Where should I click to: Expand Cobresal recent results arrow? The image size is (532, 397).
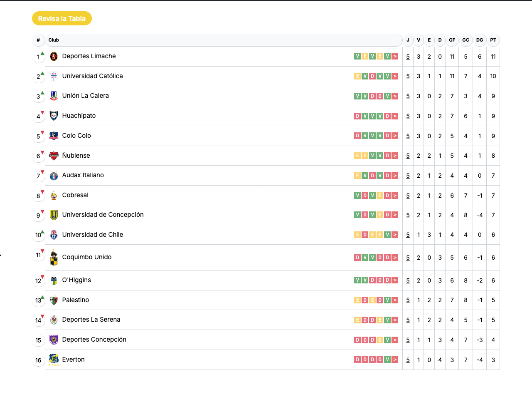point(395,196)
